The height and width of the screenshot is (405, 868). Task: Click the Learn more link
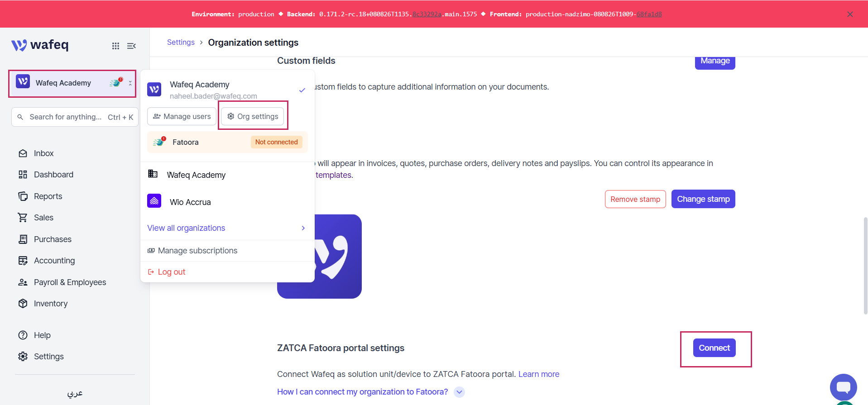coord(539,374)
